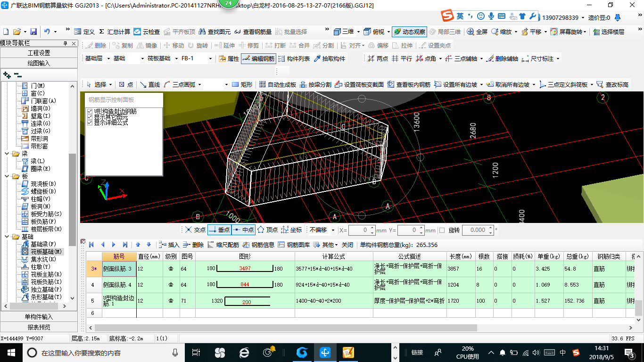Open 属性 properties panel
Viewport: 644px width, 362px height.
pos(229,58)
